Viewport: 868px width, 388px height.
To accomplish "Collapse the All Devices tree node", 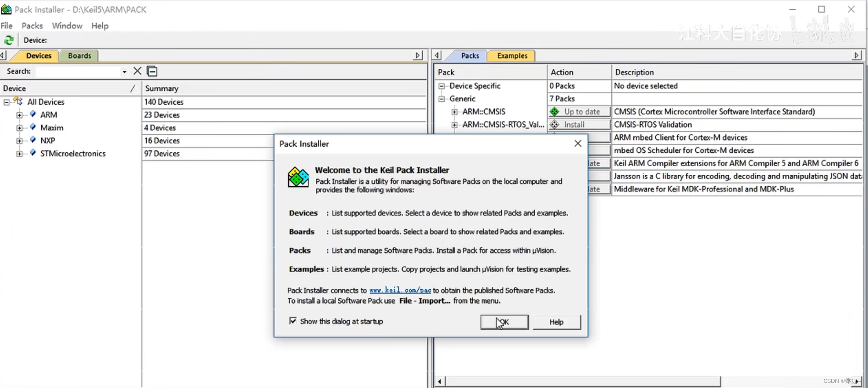I will click(x=6, y=102).
